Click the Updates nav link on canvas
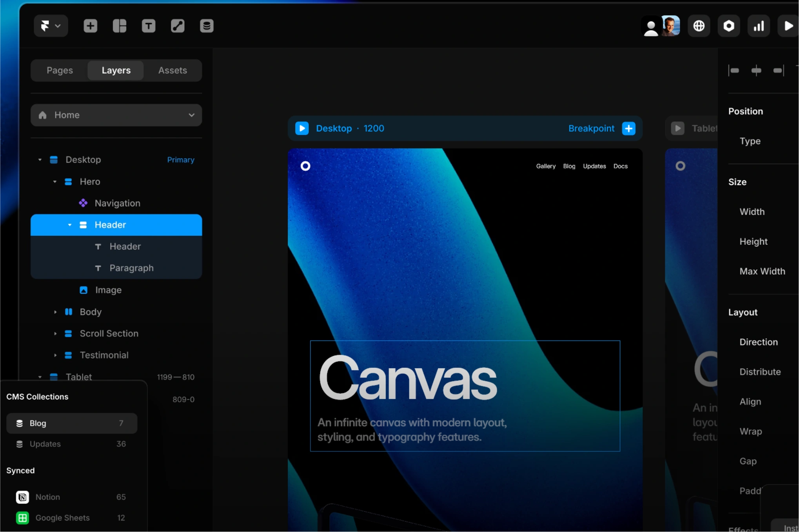Image resolution: width=799 pixels, height=532 pixels. (x=594, y=166)
